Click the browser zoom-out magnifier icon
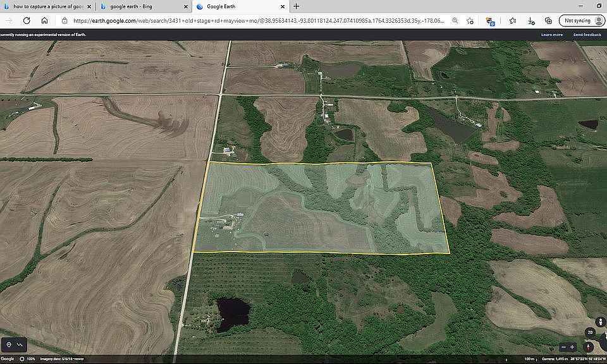This screenshot has height=364, width=607. [x=455, y=20]
